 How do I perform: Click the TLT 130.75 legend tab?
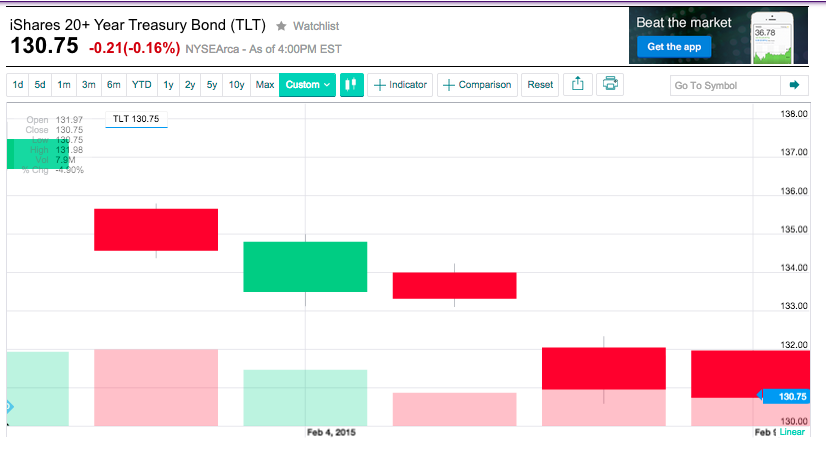(136, 119)
